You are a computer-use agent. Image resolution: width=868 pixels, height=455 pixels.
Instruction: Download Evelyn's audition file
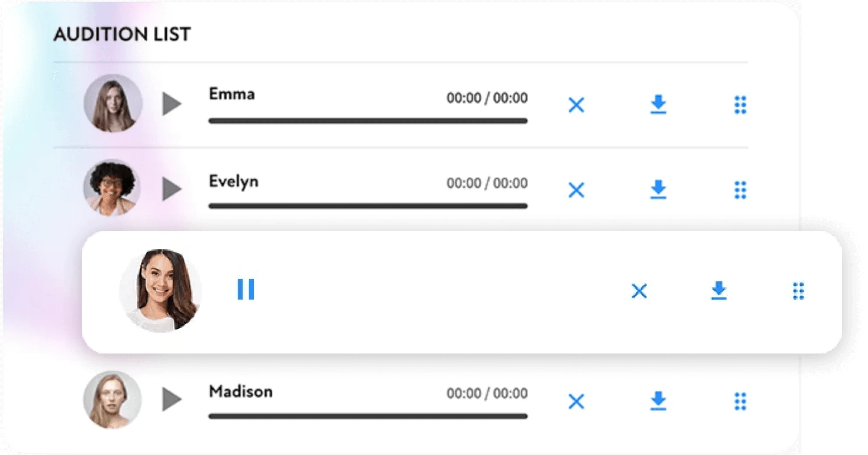click(658, 189)
